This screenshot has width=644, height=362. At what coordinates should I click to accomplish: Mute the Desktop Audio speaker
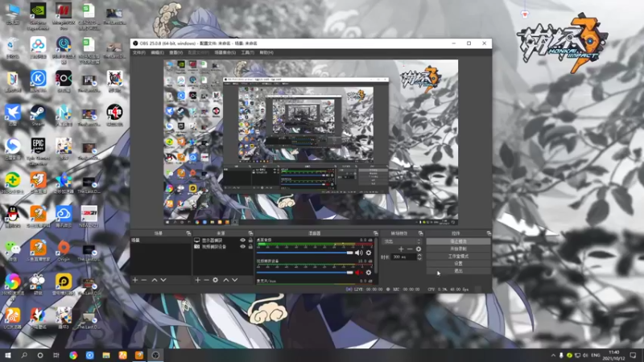(358, 253)
